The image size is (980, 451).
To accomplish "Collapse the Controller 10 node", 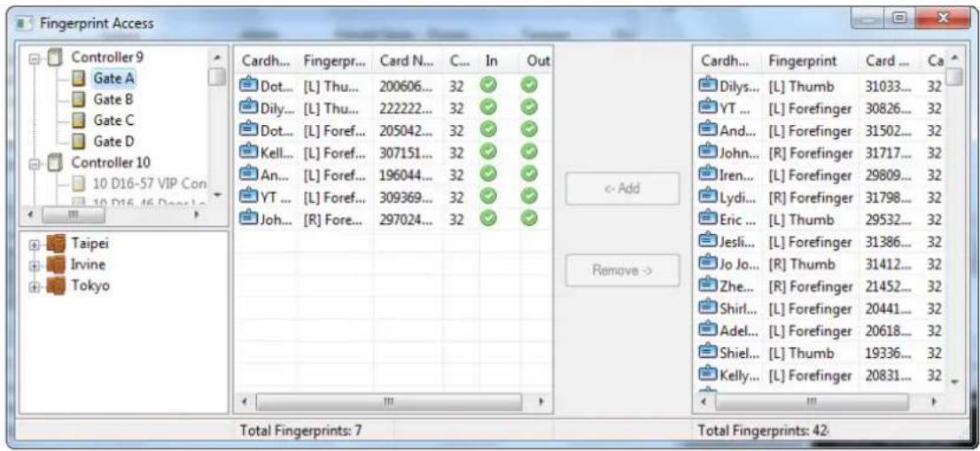I will pos(34,164).
